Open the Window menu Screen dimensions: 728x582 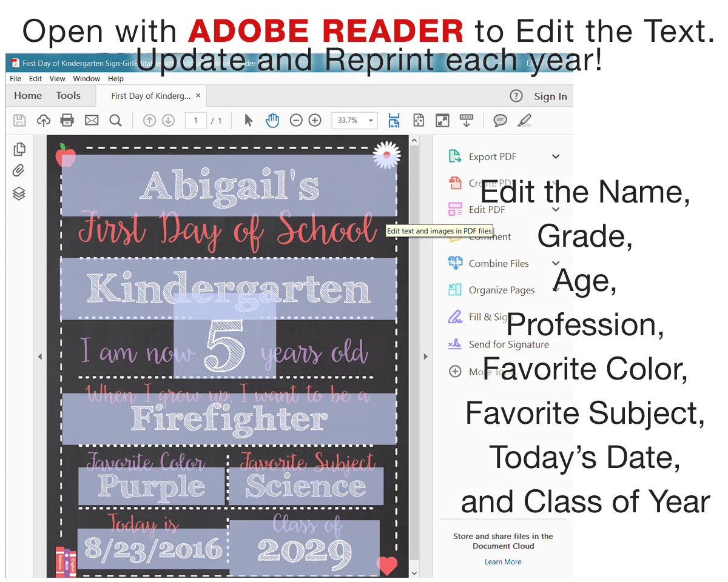[87, 79]
